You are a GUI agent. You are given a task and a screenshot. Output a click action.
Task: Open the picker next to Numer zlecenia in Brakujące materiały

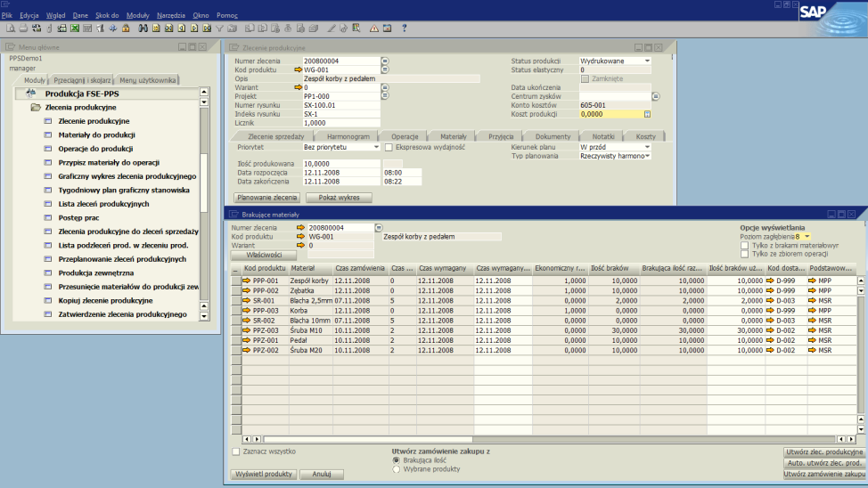[379, 227]
